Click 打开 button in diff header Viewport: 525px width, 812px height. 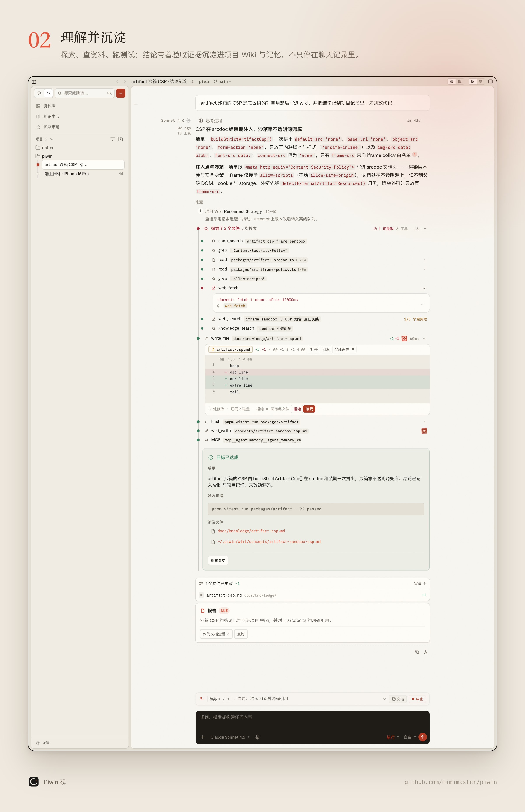click(x=314, y=350)
